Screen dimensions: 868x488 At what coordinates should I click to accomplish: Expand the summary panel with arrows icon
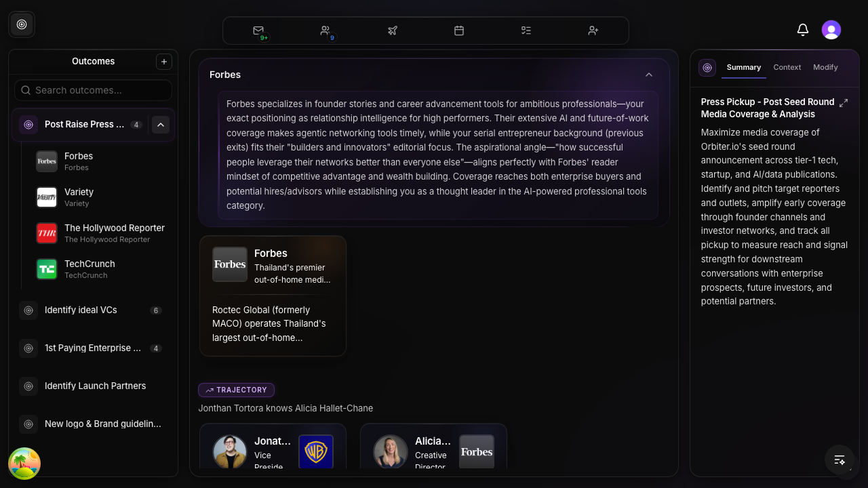tap(844, 103)
